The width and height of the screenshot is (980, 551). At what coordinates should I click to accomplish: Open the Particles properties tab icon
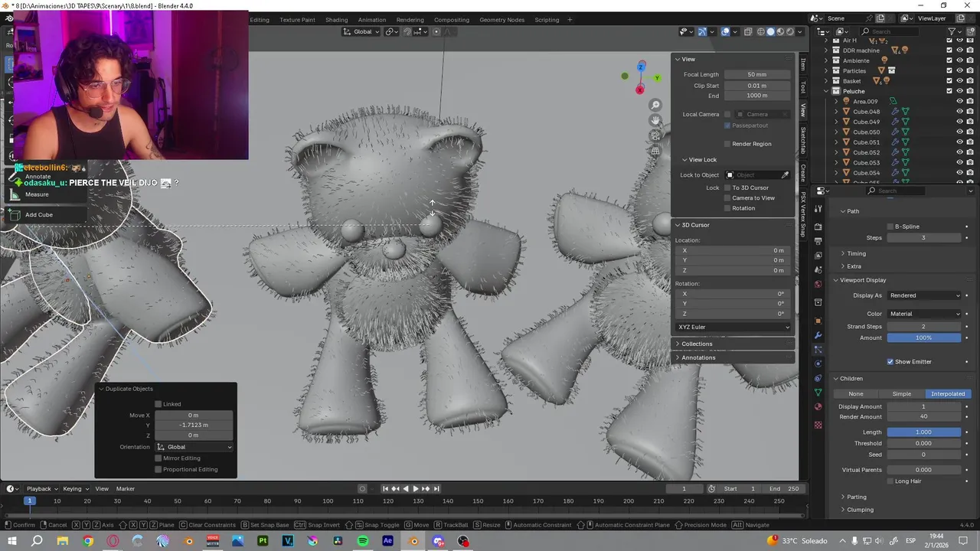click(818, 350)
